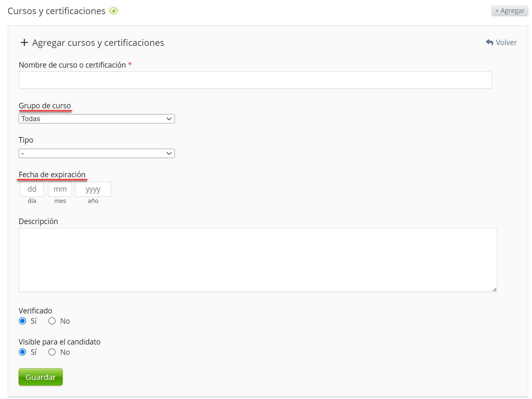Viewport: 532px width, 399px height.
Task: Select No for Visible para el candidato
Action: pos(52,352)
